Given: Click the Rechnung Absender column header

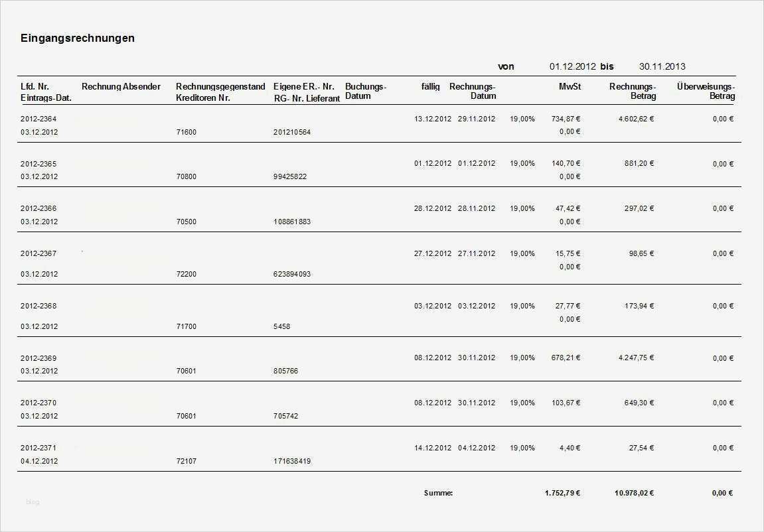Looking at the screenshot, I should [121, 86].
